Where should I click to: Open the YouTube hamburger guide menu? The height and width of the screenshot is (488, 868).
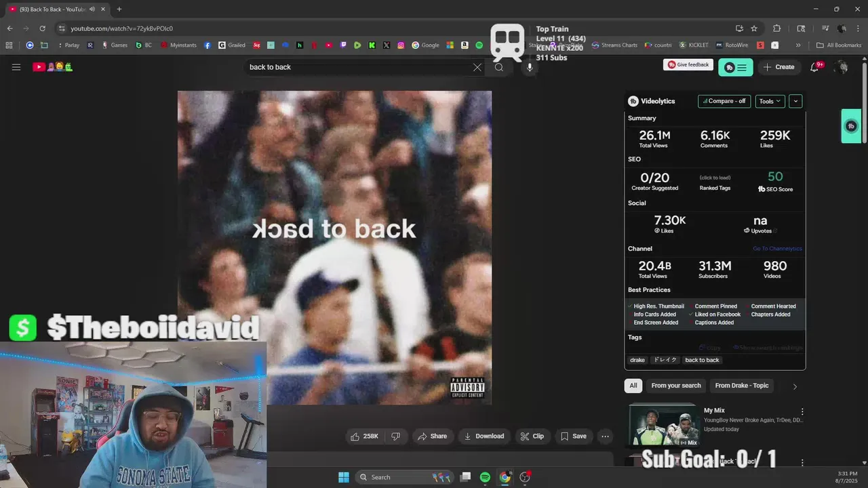pyautogui.click(x=16, y=67)
